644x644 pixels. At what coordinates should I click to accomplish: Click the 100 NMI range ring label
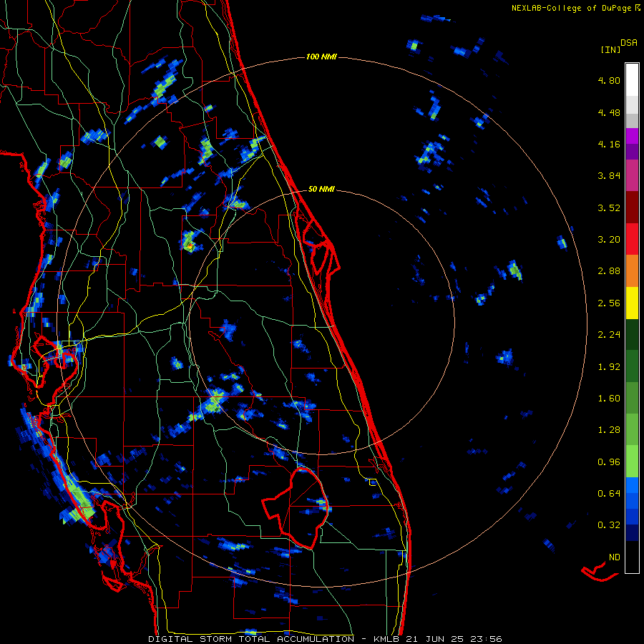[x=321, y=57]
